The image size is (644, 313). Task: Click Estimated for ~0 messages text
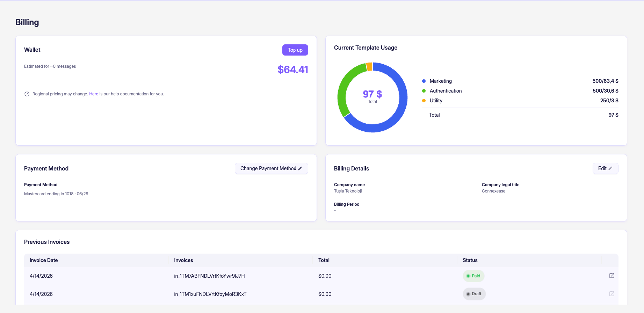tap(50, 66)
